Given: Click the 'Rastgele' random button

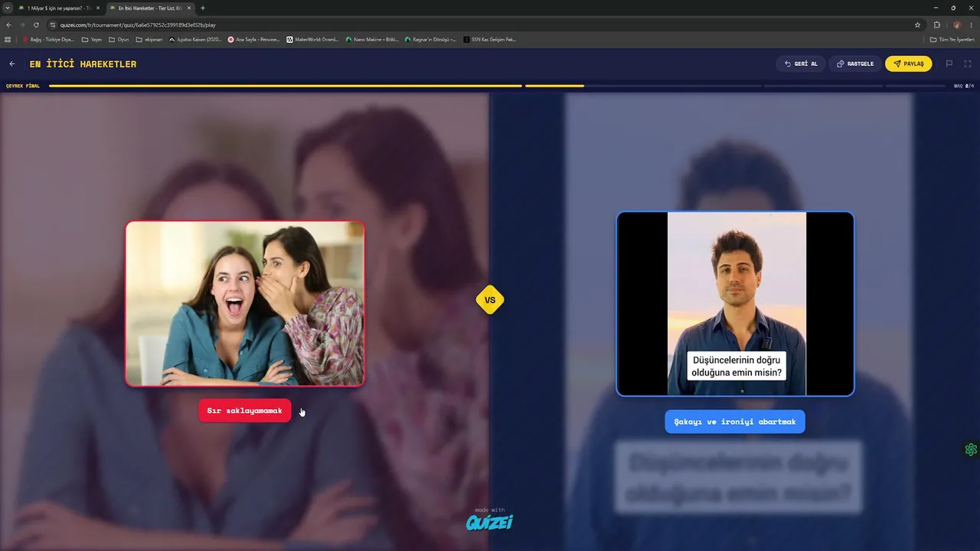Looking at the screenshot, I should [855, 64].
